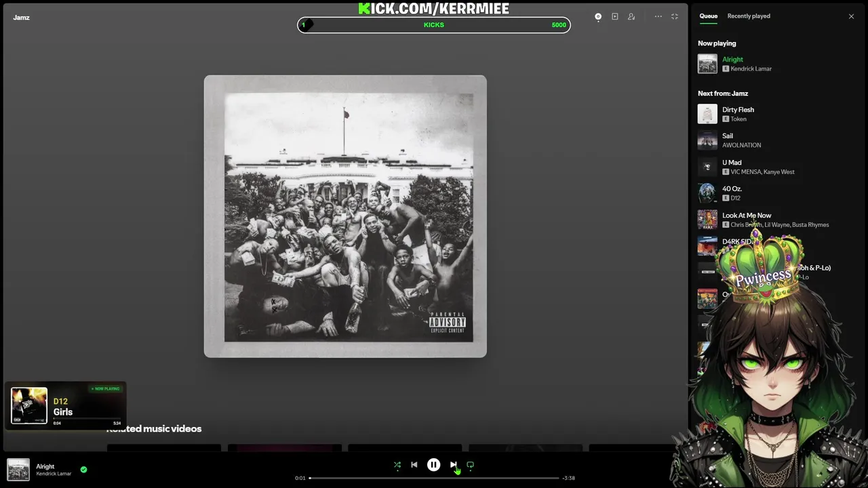This screenshot has height=488, width=868.
Task: Exit full screen with the collapse icon
Action: tap(675, 16)
